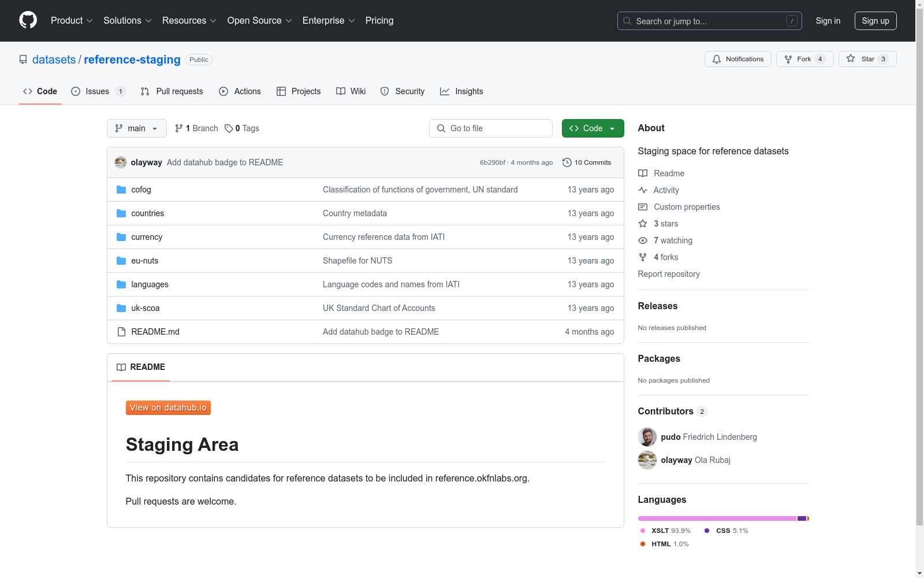Click the Custom properties icon

(643, 207)
